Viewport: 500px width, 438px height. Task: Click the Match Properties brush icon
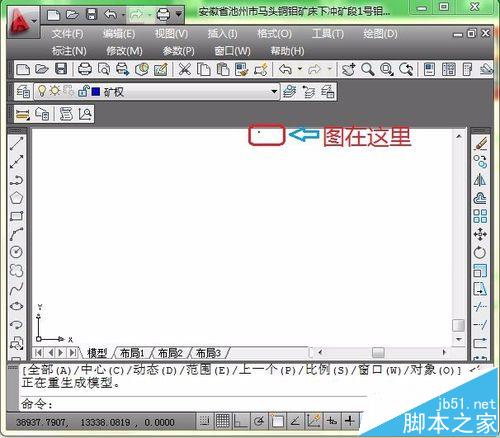pyautogui.click(x=242, y=69)
